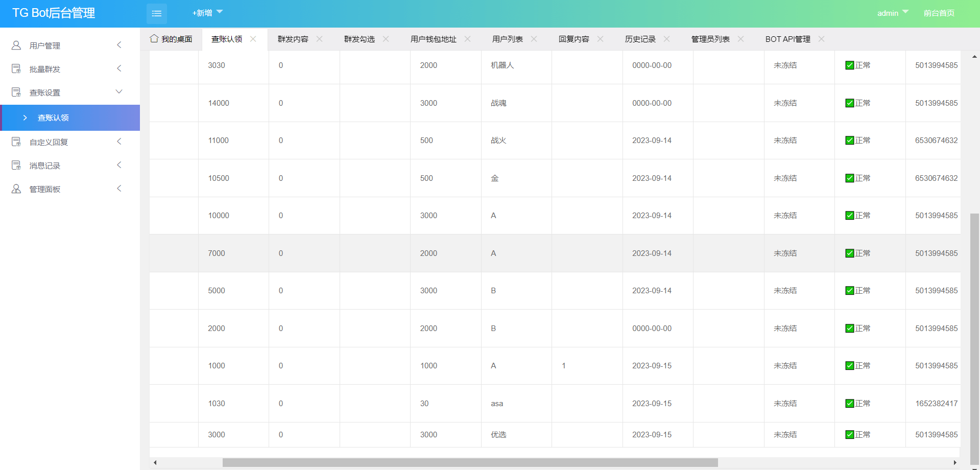
Task: Close the BOT API管理 tab
Action: click(x=821, y=39)
